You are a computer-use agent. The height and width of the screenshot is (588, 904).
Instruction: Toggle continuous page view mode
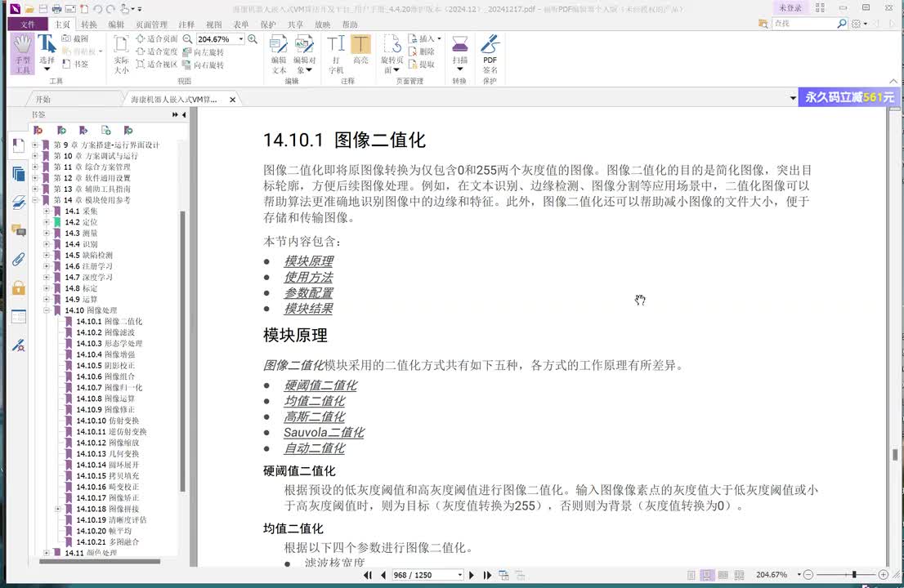(707, 575)
